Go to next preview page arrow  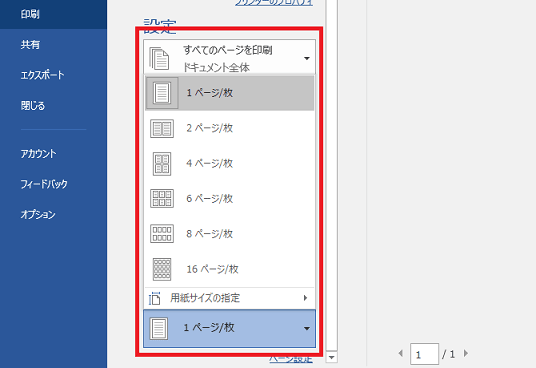pyautogui.click(x=466, y=353)
